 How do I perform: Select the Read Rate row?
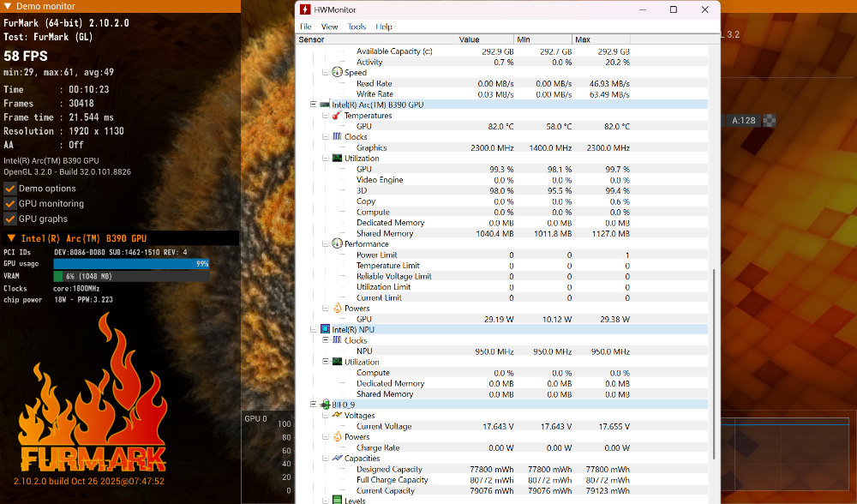click(501, 83)
